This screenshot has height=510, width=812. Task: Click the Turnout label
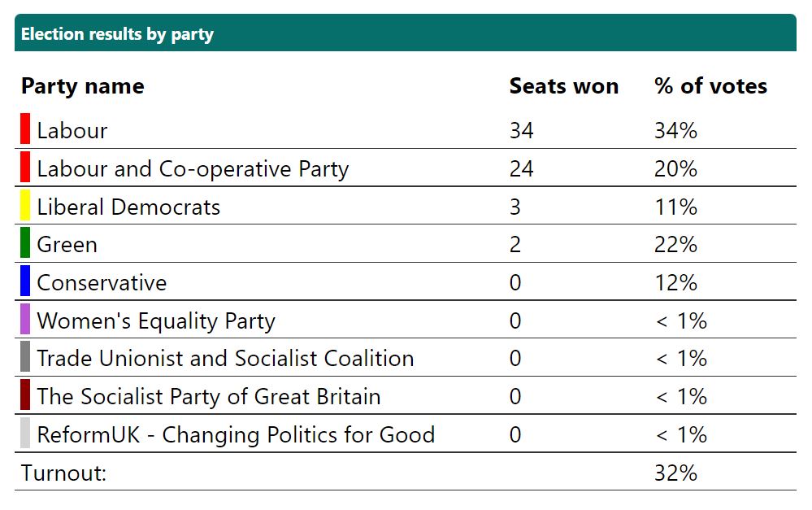click(64, 473)
